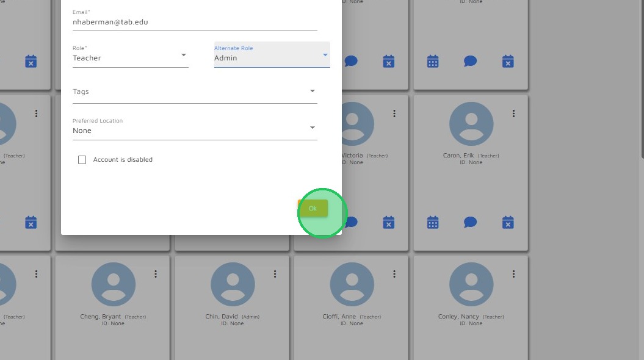Open the Alternate Role dropdown showing Admin
The image size is (644, 360).
272,55
